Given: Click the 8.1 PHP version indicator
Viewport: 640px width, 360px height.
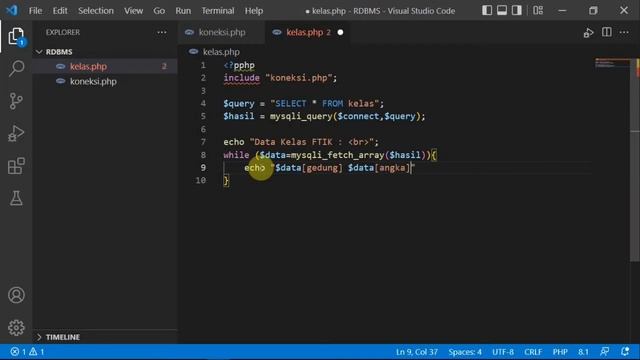Looking at the screenshot, I should click(583, 352).
